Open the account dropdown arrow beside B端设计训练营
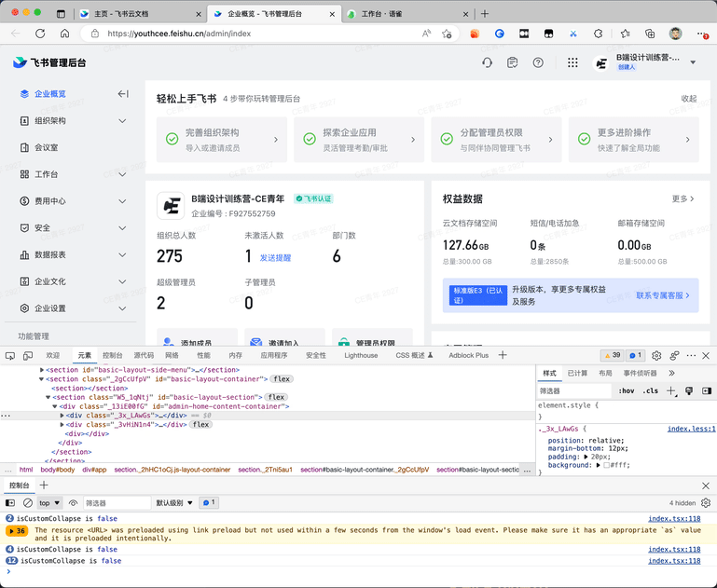 [693, 62]
